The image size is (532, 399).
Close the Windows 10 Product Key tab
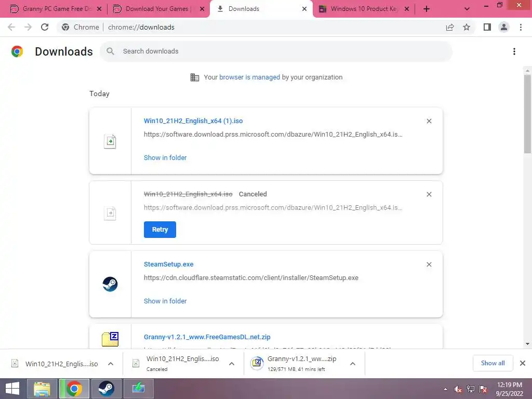[x=407, y=9]
